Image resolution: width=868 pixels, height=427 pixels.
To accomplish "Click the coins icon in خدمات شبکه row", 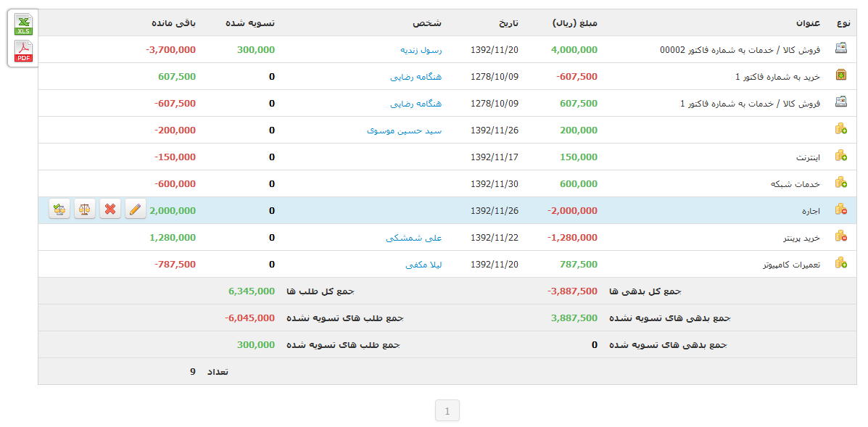I will (x=840, y=183).
